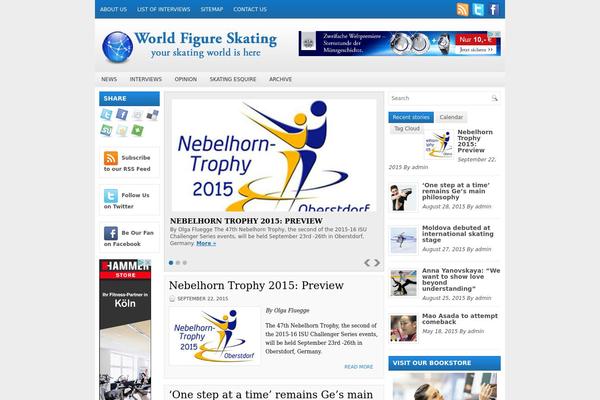Share via the bright green share icon
This screenshot has width=600, height=400.
pos(137,131)
